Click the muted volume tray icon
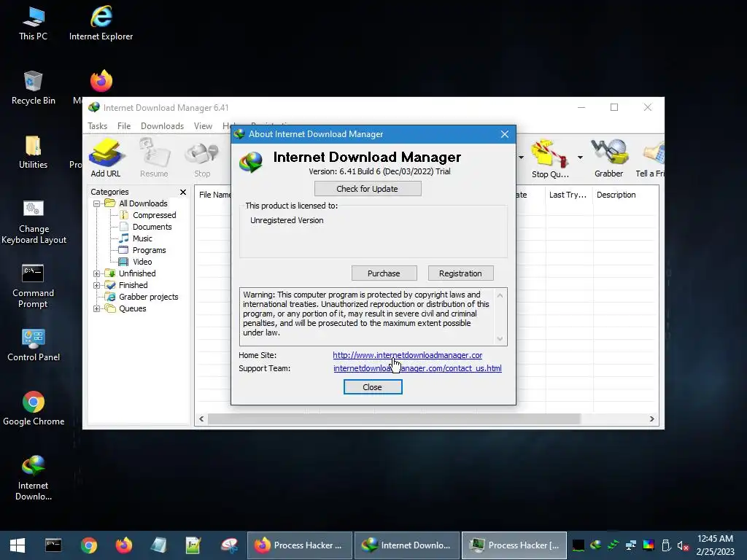 click(x=683, y=545)
